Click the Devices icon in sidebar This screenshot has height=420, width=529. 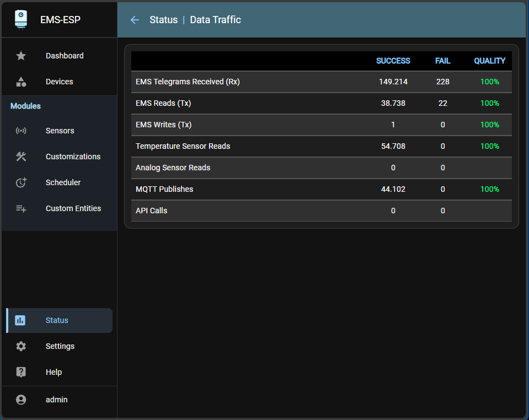click(20, 82)
